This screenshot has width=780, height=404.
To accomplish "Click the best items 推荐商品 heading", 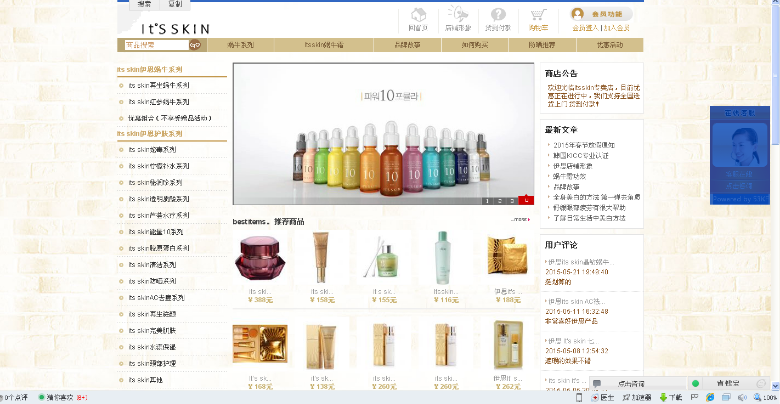I will (x=269, y=222).
